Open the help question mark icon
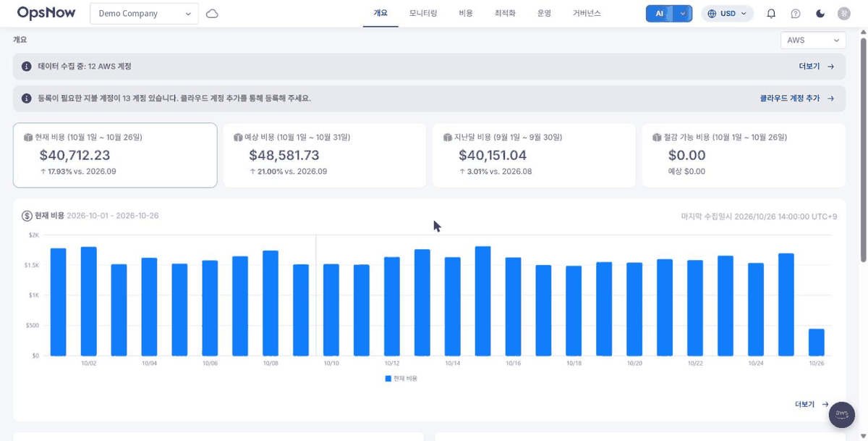The width and height of the screenshot is (868, 441). click(796, 14)
